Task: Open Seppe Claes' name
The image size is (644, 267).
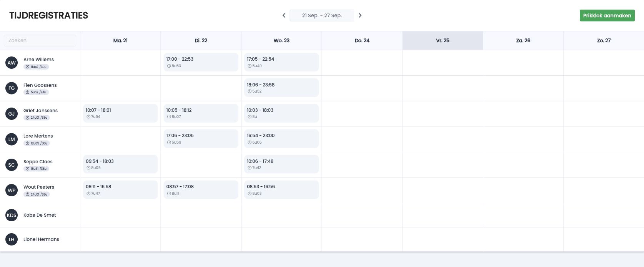Action: click(x=38, y=162)
